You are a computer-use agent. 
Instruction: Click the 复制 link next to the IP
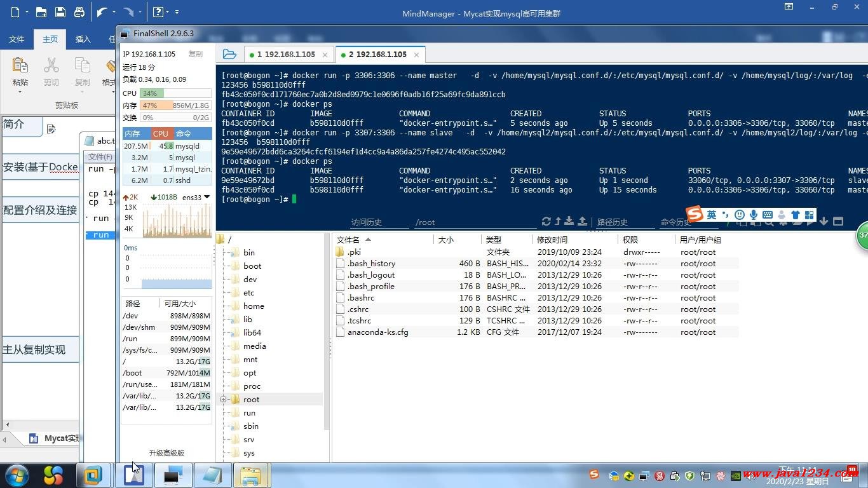(195, 54)
